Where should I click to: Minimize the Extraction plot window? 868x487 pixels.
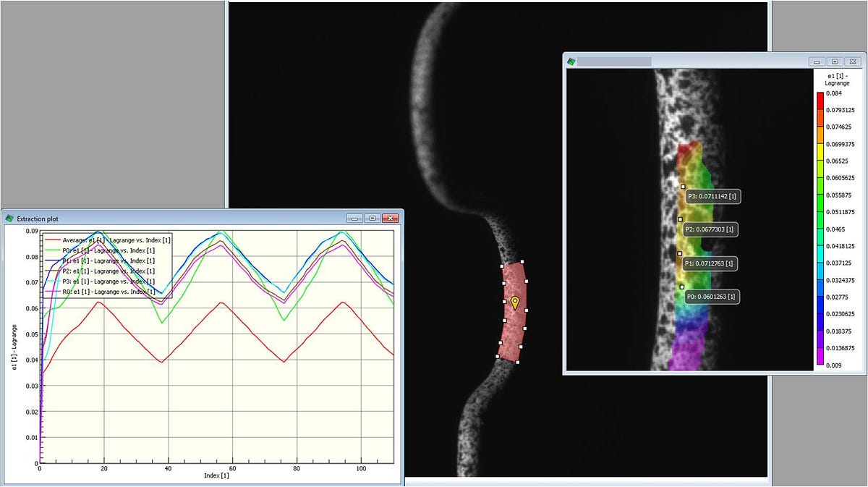tap(354, 217)
